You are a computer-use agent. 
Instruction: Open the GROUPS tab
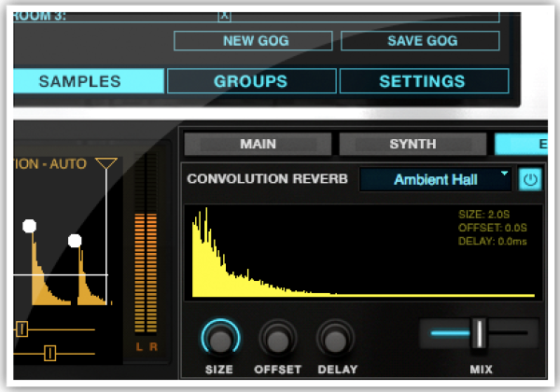250,81
